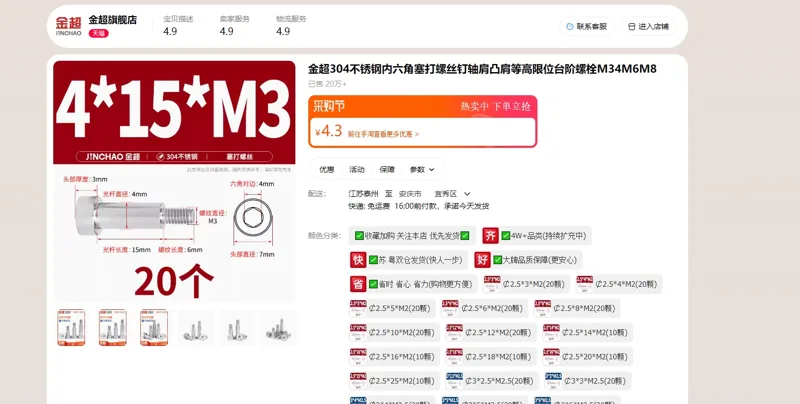Screen dimensions: 800x404
Task: Choose variant ∅2.5*18*M2(10颗)
Action: click(x=491, y=357)
